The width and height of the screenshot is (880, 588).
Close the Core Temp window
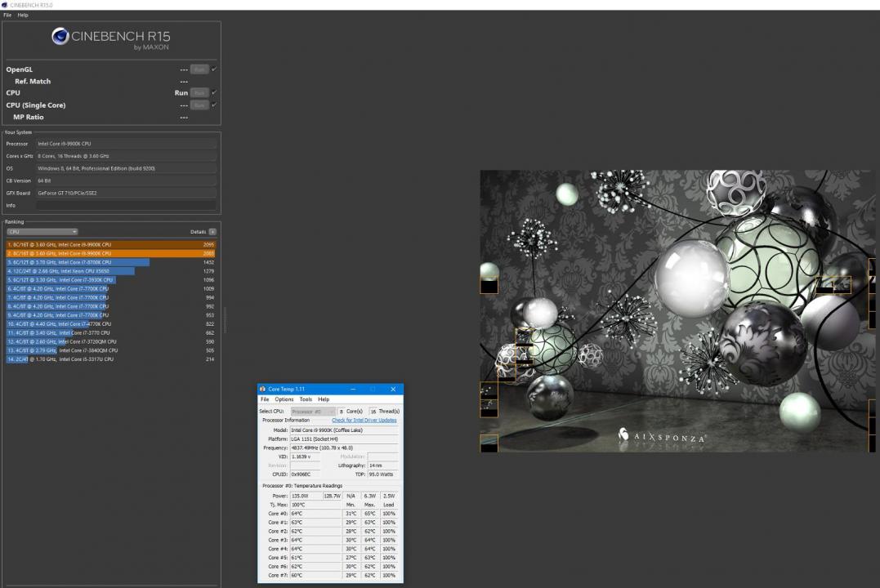click(x=393, y=390)
